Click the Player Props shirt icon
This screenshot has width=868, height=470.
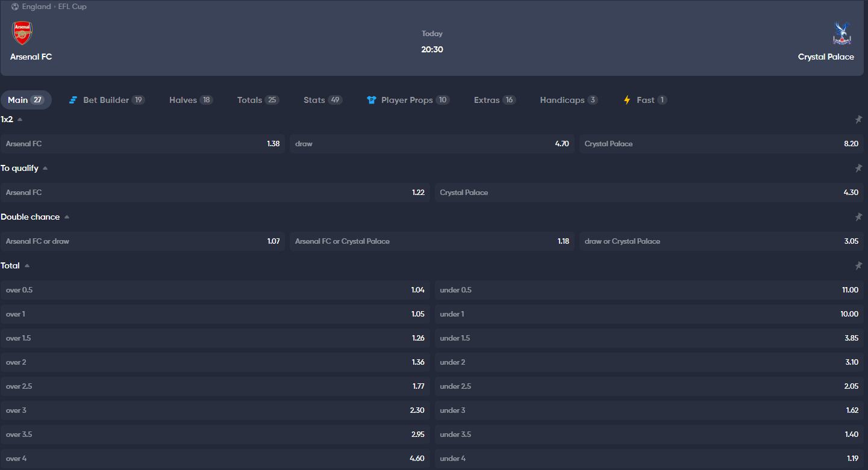click(372, 100)
